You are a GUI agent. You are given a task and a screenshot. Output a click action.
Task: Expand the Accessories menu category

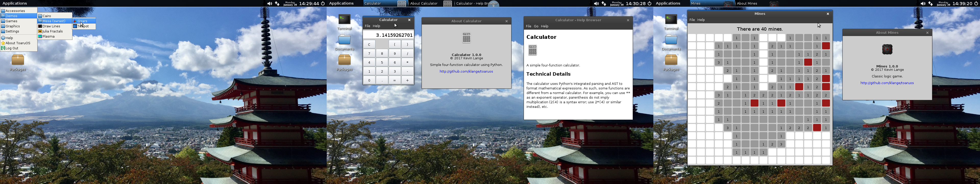tap(19, 11)
